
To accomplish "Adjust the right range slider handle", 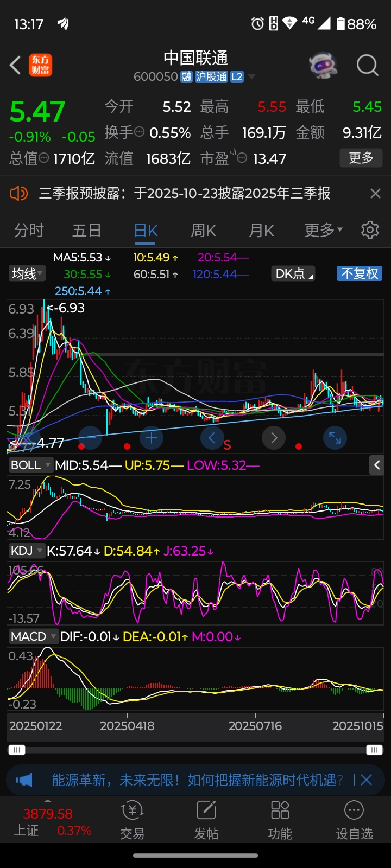I will click(374, 750).
